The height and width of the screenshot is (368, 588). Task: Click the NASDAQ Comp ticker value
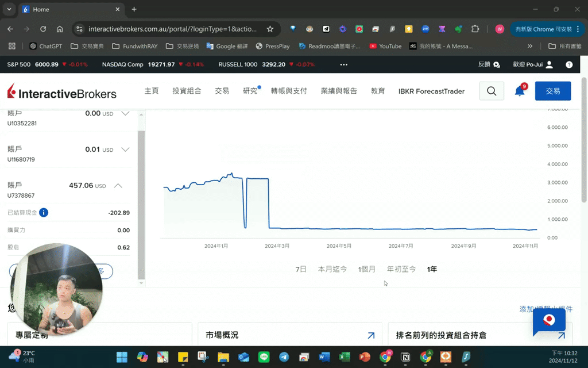pyautogui.click(x=161, y=64)
